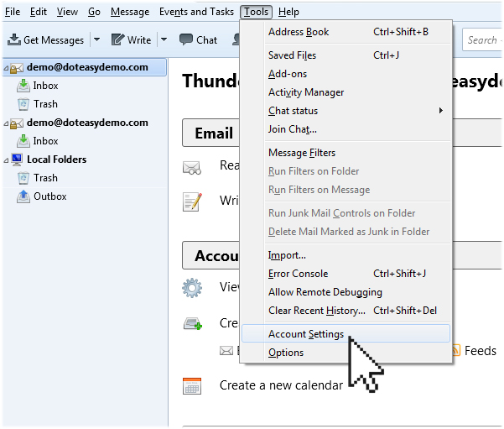
Task: Select Allow Remote Debugging entry
Action: point(346,292)
